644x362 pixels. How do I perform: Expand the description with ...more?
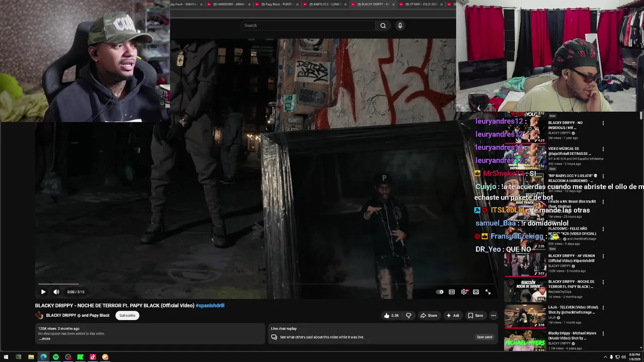[x=45, y=338]
